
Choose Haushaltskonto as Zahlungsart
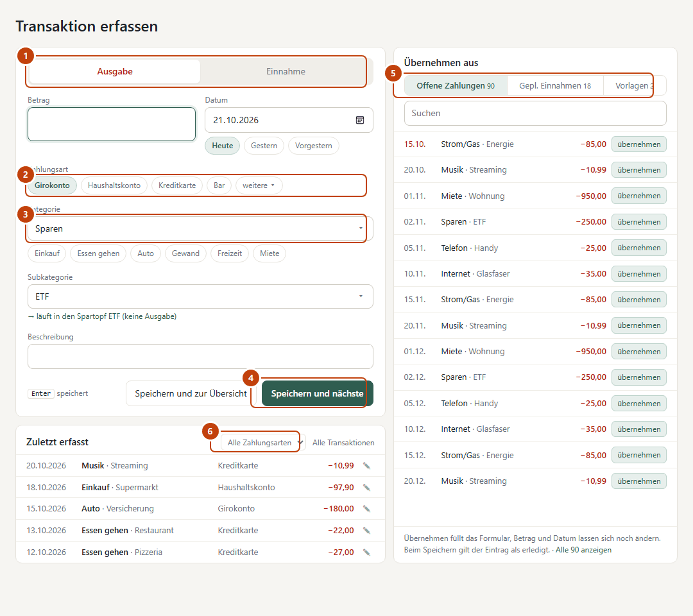pyautogui.click(x=114, y=185)
